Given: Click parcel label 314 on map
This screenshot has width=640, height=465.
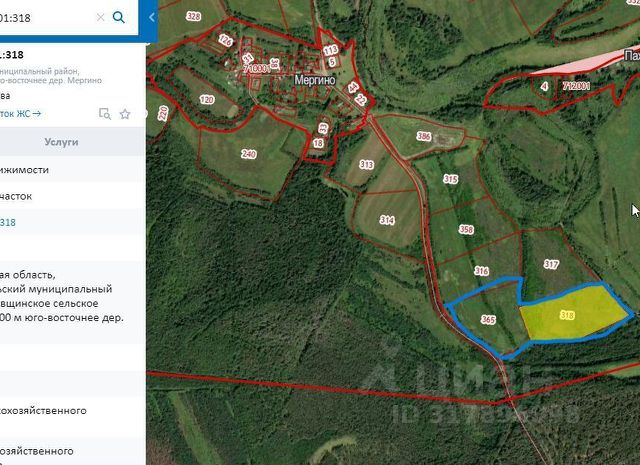Looking at the screenshot, I should point(387,220).
